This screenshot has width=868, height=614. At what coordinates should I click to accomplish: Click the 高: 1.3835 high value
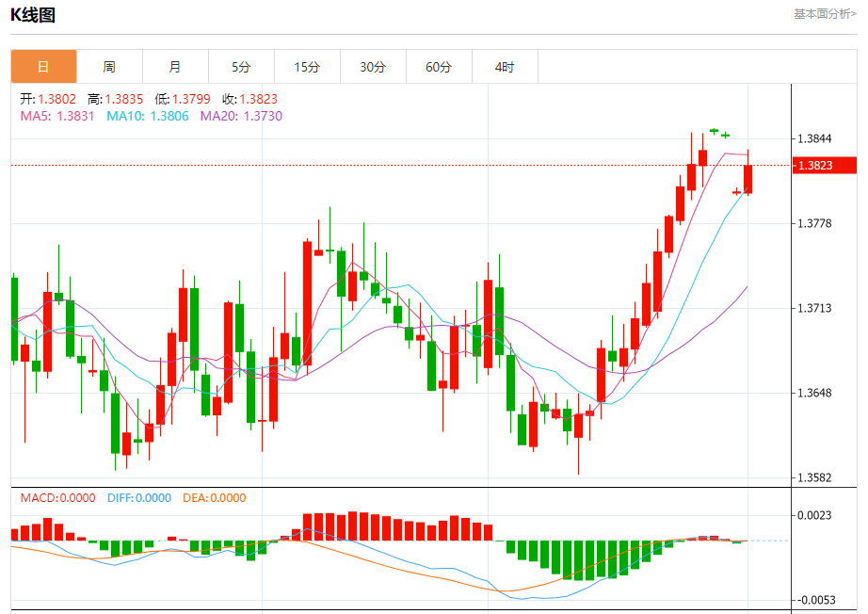[115, 99]
